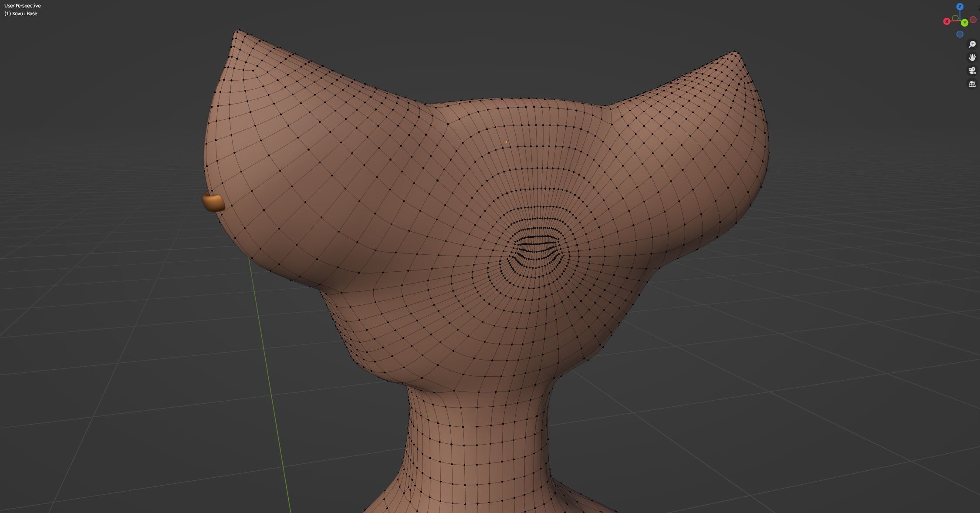Click the negative X gizmo circle
980x513 pixels.
coord(973,20)
